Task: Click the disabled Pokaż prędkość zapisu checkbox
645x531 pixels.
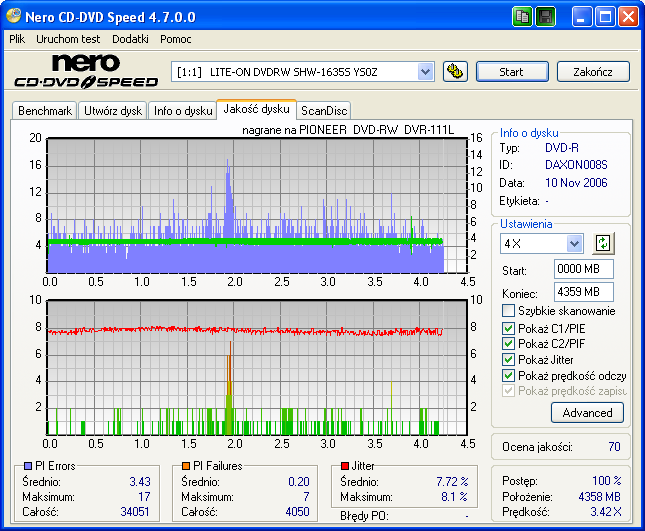Action: 508,391
